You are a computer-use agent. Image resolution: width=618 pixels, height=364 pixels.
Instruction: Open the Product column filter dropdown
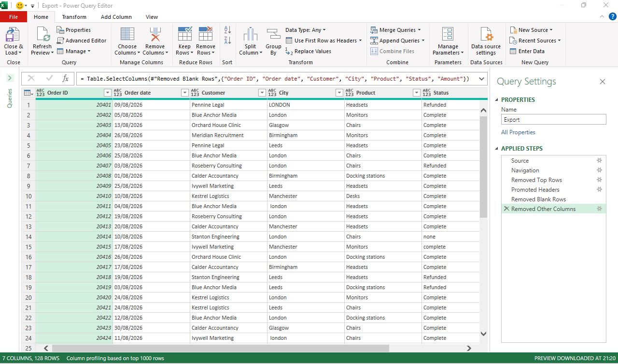coord(417,93)
